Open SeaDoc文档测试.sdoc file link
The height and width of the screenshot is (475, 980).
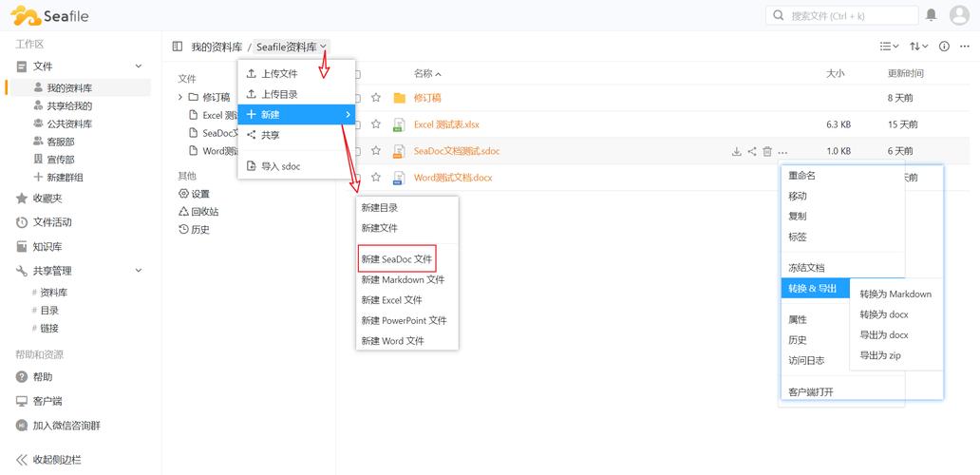pyautogui.click(x=457, y=151)
